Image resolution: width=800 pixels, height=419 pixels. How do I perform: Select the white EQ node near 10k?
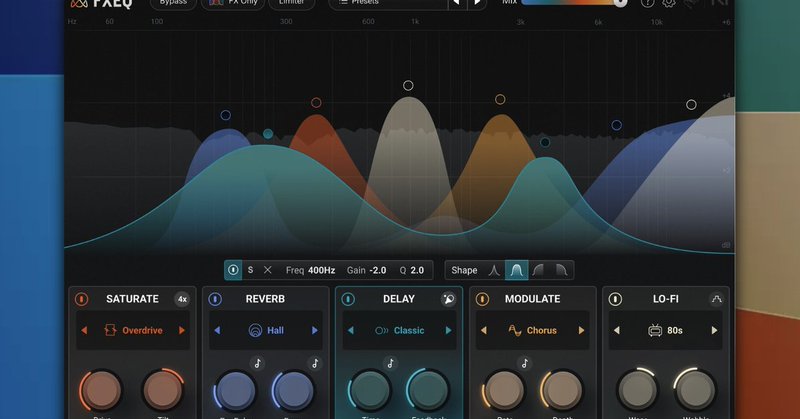click(x=691, y=105)
